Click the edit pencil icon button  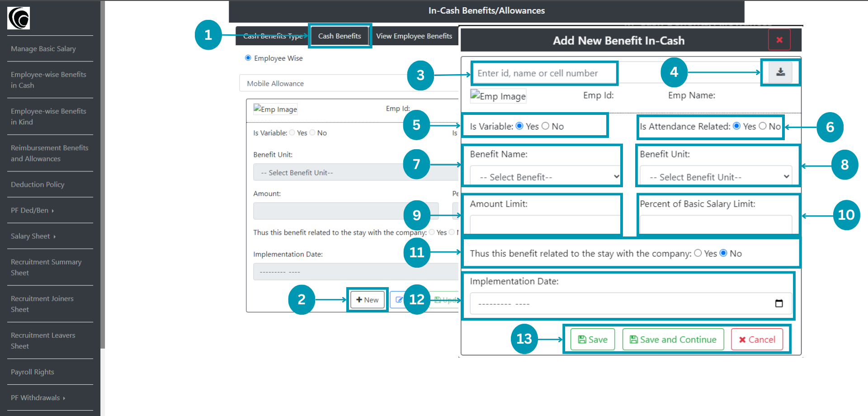pos(399,300)
